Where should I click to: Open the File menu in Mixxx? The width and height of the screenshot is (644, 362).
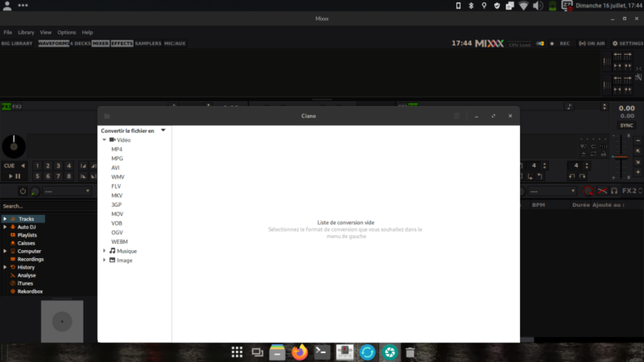coord(8,32)
